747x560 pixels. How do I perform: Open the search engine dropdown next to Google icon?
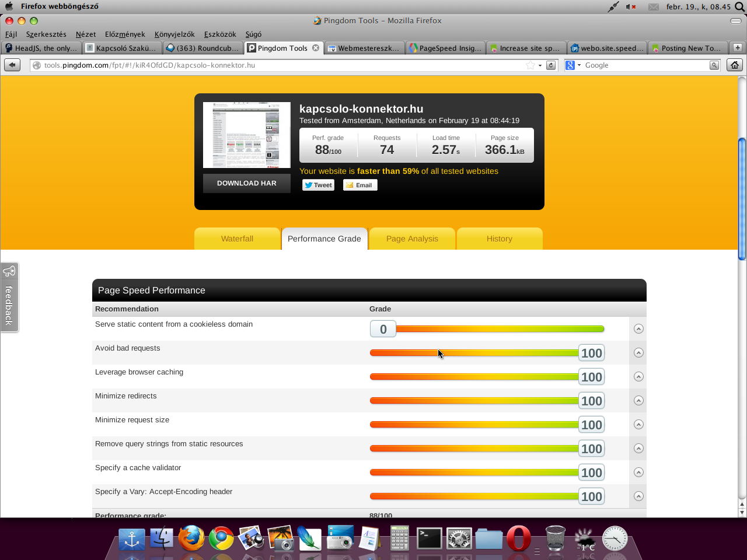579,65
